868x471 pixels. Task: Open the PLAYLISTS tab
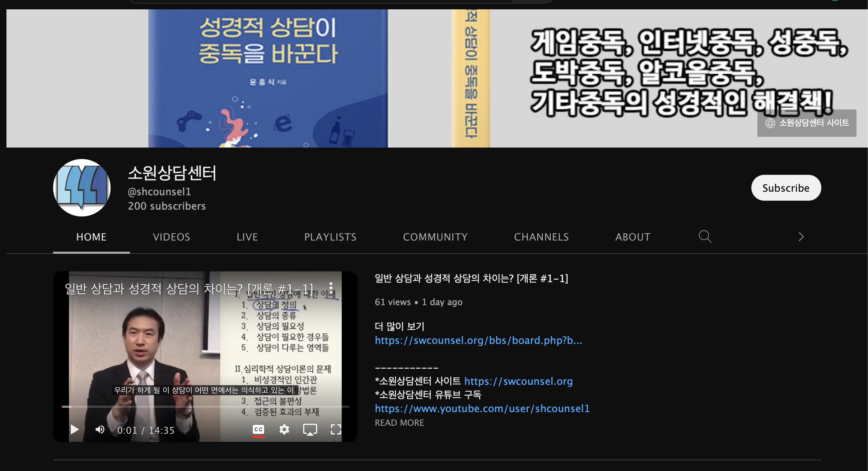point(330,237)
